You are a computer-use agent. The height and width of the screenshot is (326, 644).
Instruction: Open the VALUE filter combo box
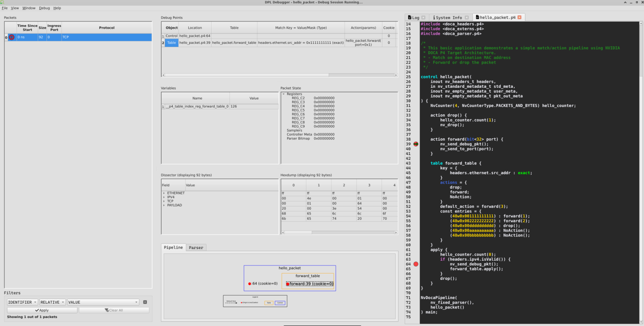coord(103,302)
